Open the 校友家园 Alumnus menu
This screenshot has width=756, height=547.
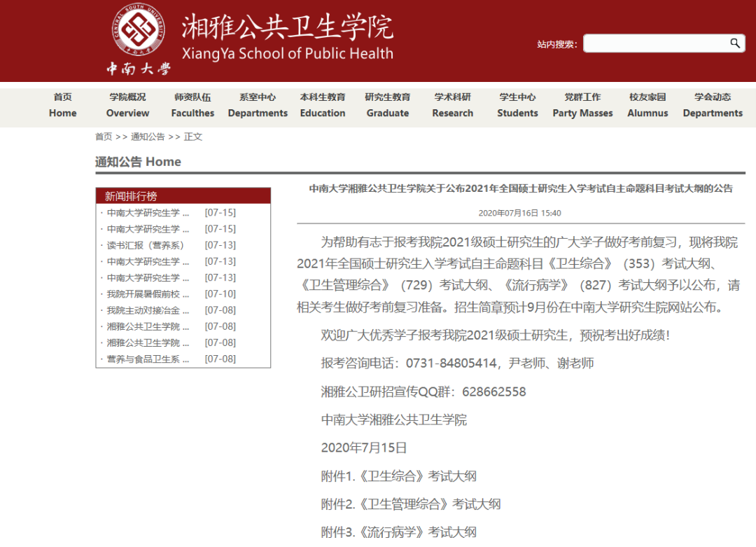pyautogui.click(x=647, y=104)
